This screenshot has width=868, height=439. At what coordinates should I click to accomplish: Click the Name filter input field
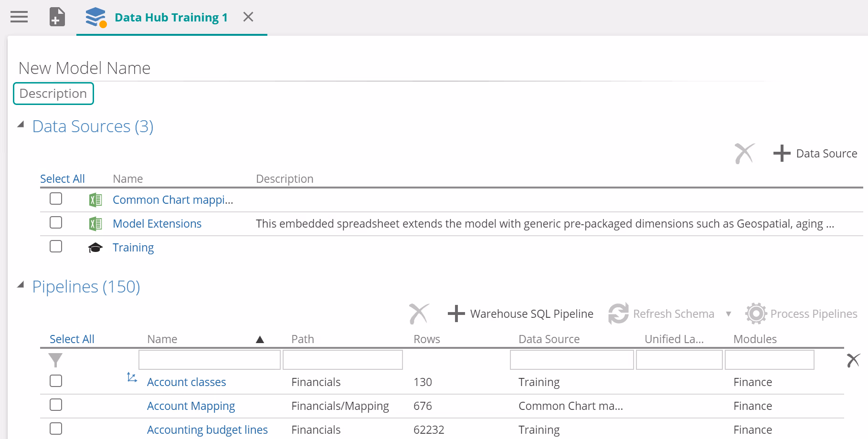click(x=209, y=360)
